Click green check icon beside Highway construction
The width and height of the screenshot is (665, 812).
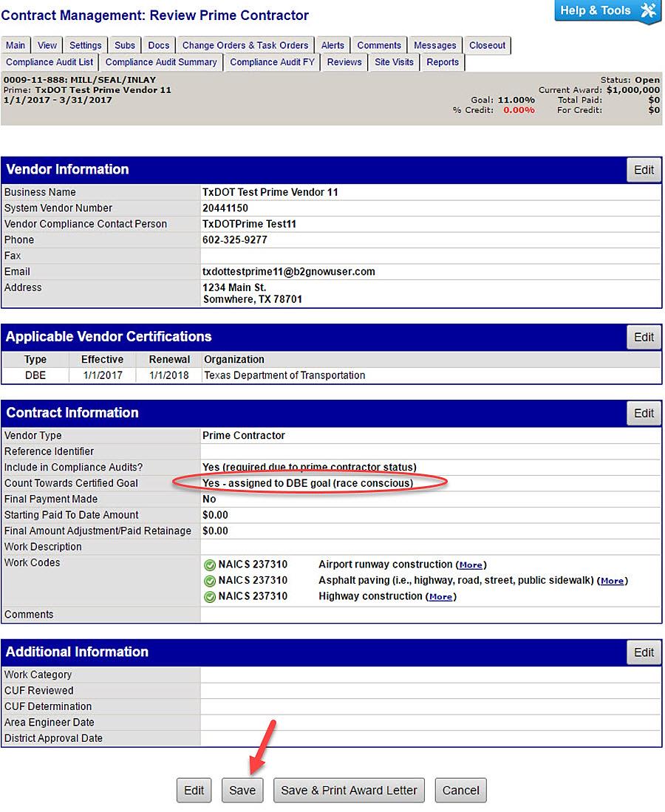(209, 597)
